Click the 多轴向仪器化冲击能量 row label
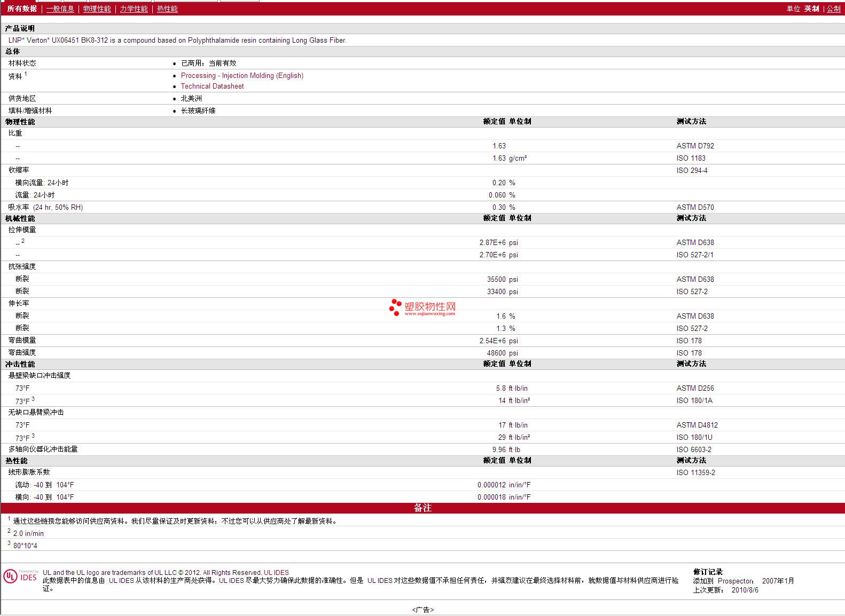Viewport: 845px width, 616px height. click(x=43, y=449)
